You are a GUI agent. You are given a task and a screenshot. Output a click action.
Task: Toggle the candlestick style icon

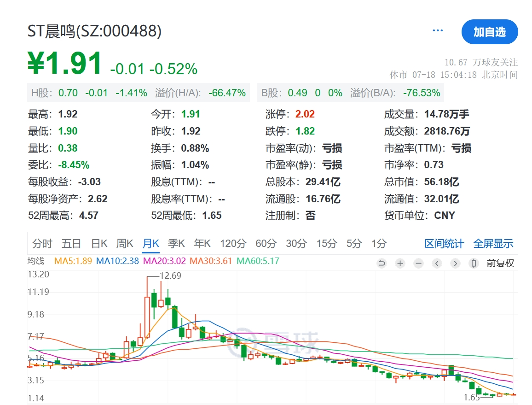474,263
